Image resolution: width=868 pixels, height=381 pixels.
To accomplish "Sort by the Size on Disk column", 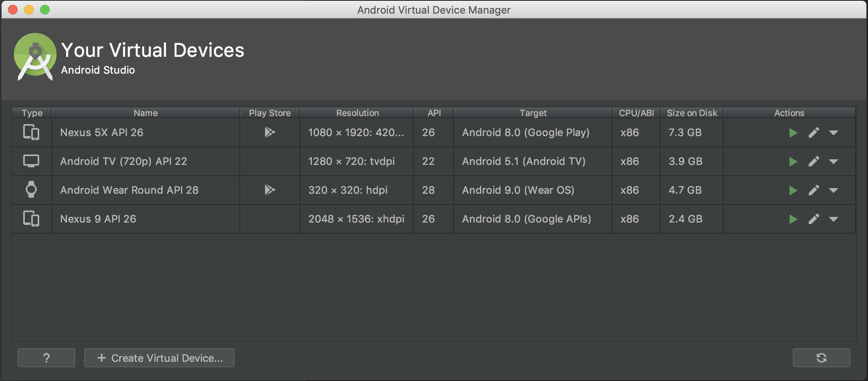I will click(x=692, y=113).
